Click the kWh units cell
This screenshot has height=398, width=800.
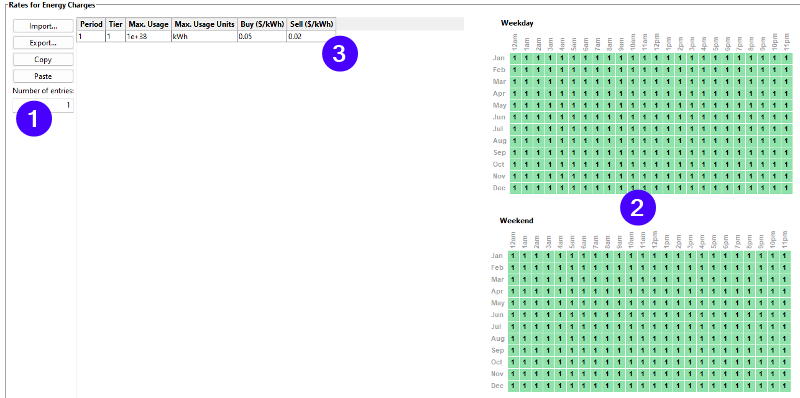204,36
